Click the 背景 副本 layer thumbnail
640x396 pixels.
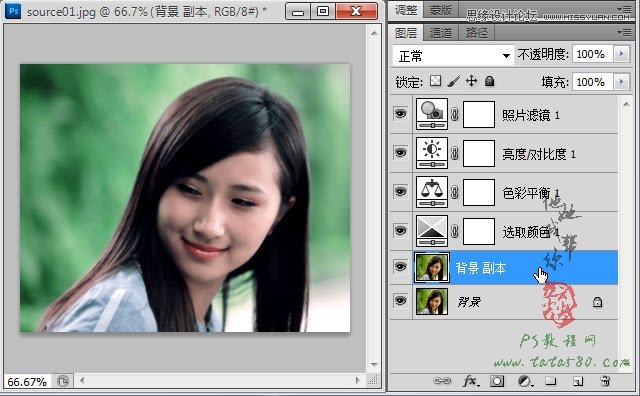(x=431, y=267)
